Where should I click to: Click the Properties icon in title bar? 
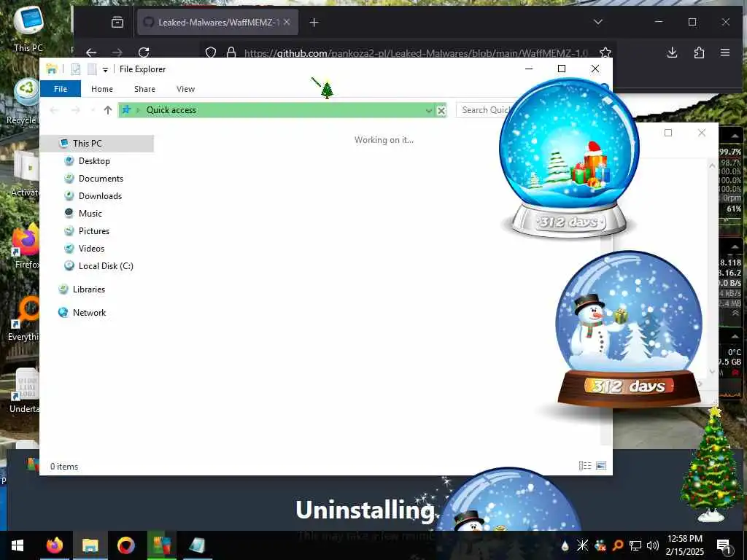76,69
